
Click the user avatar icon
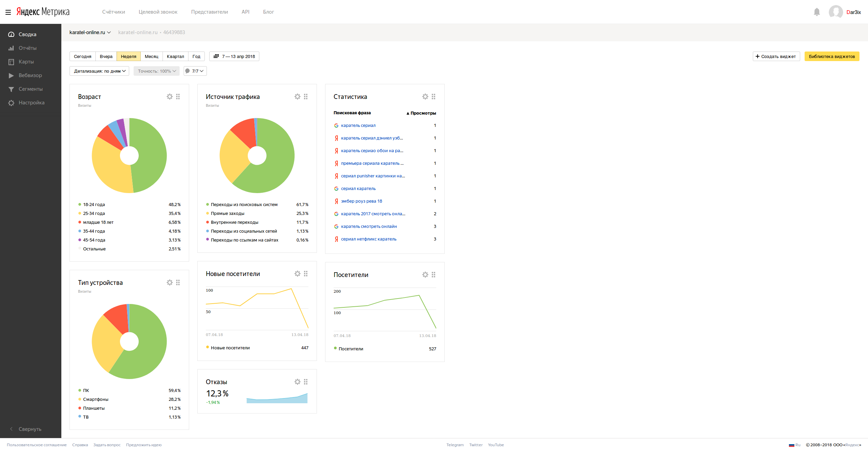pyautogui.click(x=836, y=12)
